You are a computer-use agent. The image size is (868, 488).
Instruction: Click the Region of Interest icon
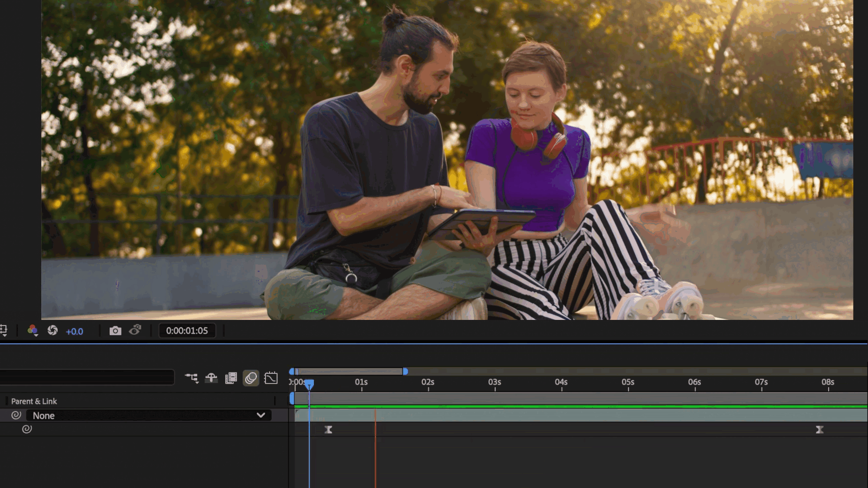pos(4,330)
